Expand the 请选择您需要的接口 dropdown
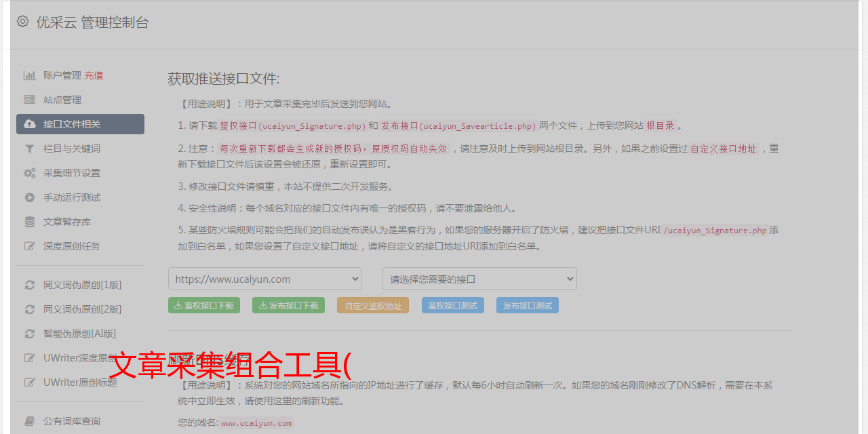 [x=479, y=279]
